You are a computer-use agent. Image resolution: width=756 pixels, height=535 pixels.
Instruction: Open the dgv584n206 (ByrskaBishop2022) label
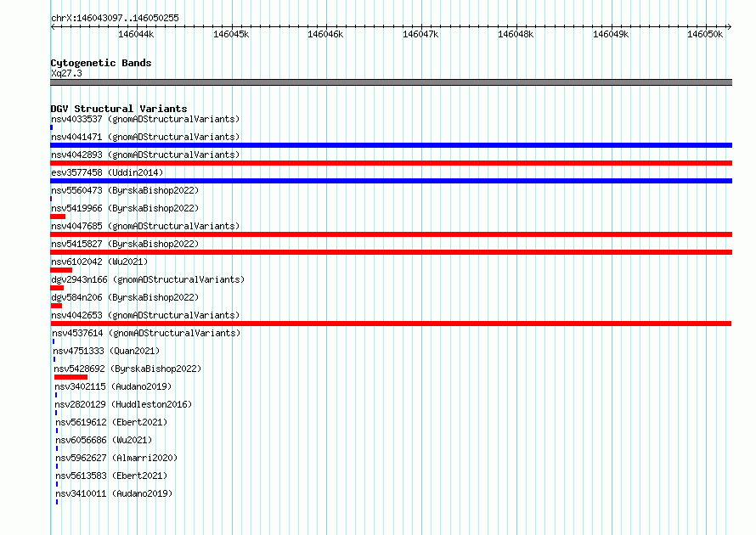tap(125, 297)
